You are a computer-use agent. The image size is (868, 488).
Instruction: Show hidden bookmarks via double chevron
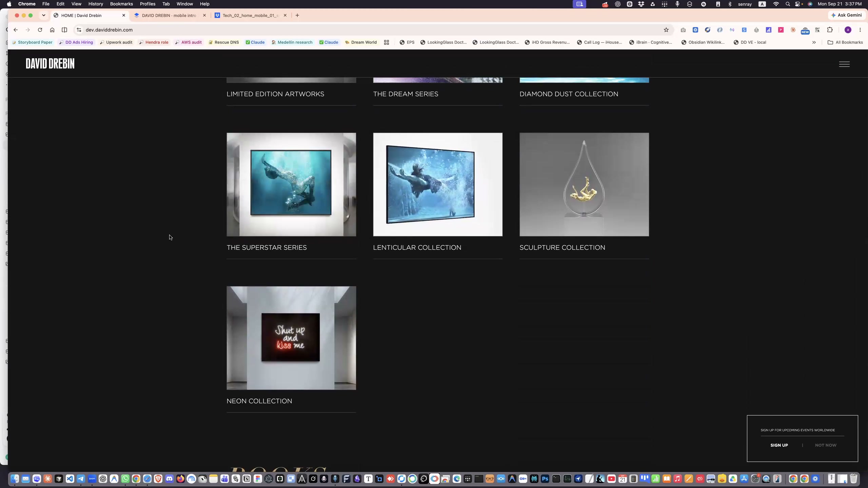(814, 42)
